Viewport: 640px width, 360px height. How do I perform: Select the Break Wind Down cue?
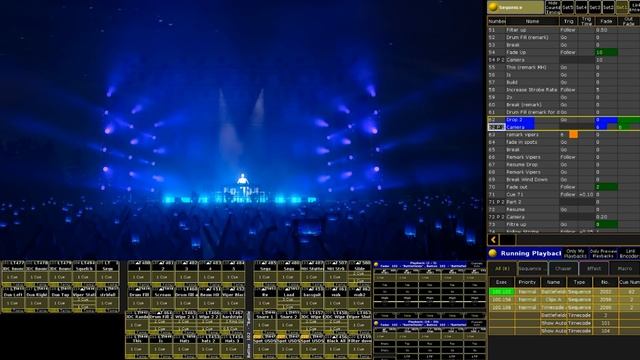click(564, 180)
